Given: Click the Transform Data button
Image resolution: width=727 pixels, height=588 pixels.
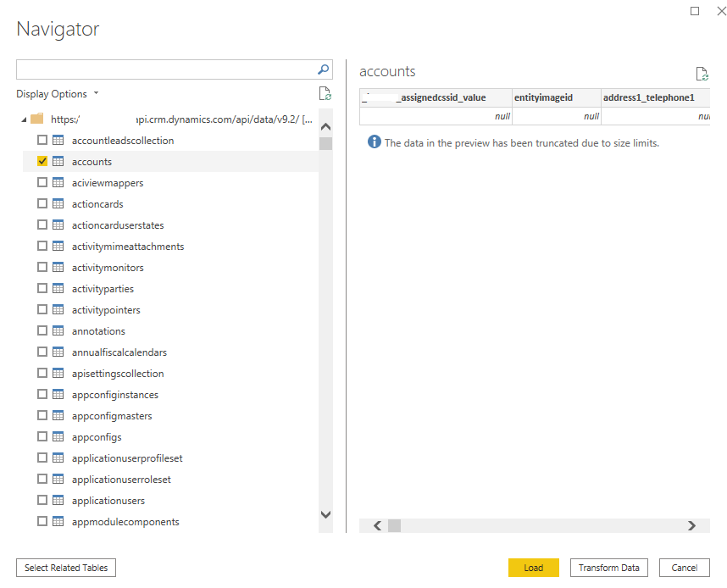Looking at the screenshot, I should coord(608,568).
